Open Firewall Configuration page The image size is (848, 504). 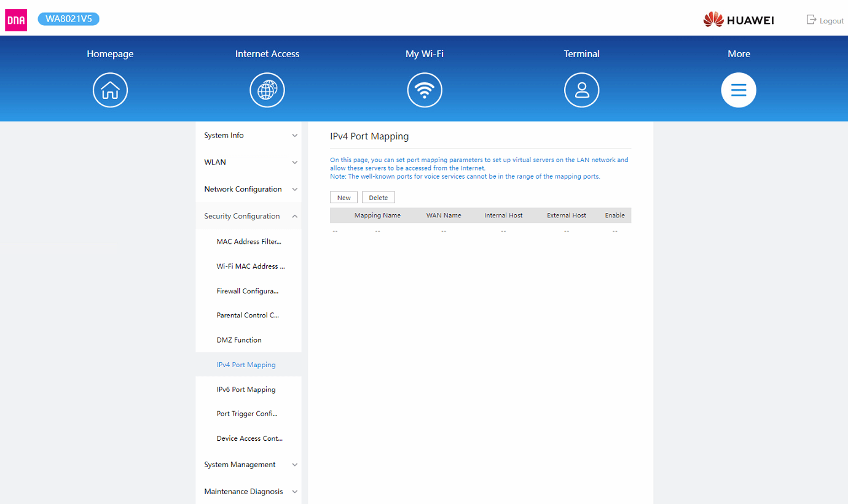click(x=249, y=291)
